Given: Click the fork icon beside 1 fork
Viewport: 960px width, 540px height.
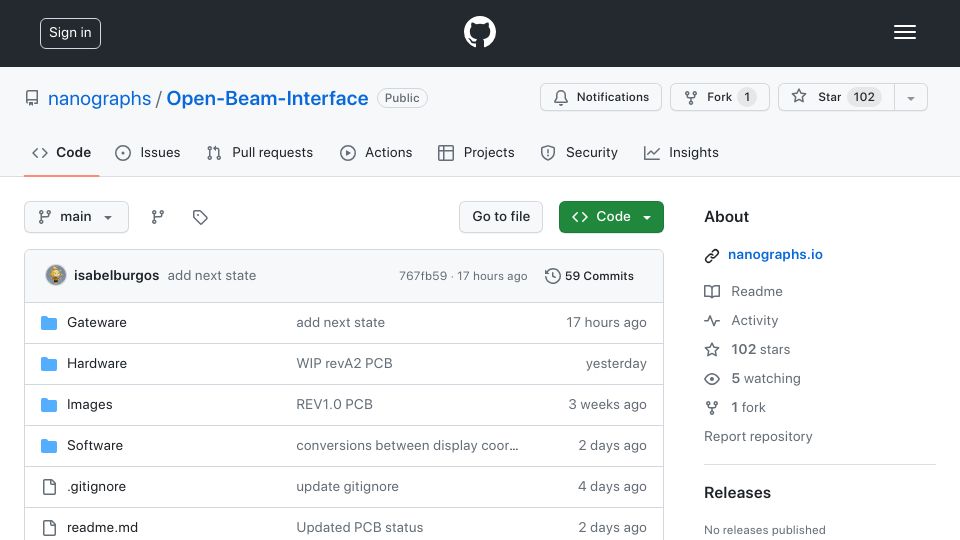Looking at the screenshot, I should [x=711, y=408].
